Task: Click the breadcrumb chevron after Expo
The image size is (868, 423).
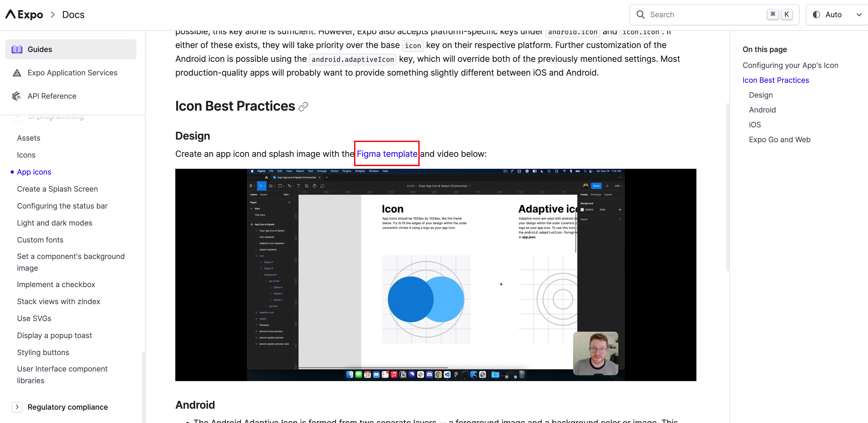Action: pos(53,15)
